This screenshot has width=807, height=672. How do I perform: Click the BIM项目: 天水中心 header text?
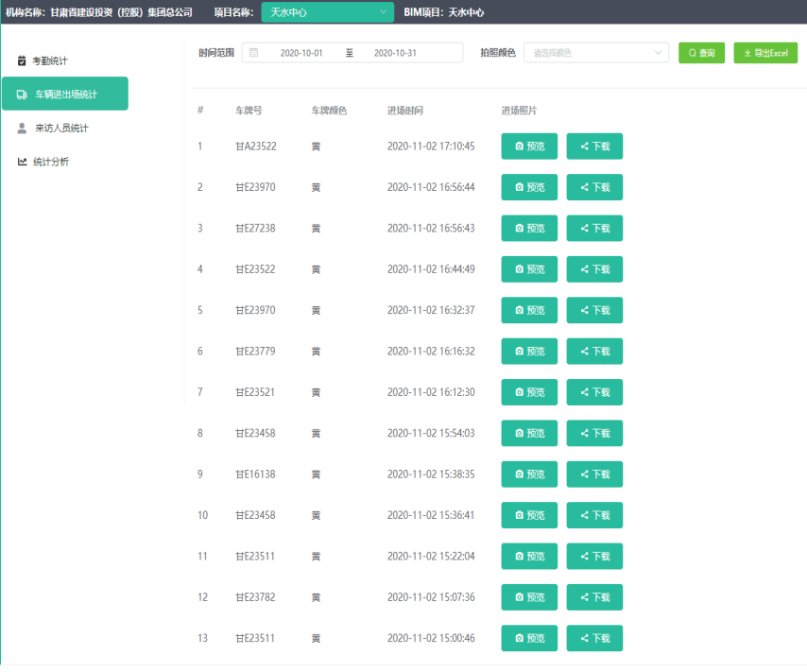[443, 12]
